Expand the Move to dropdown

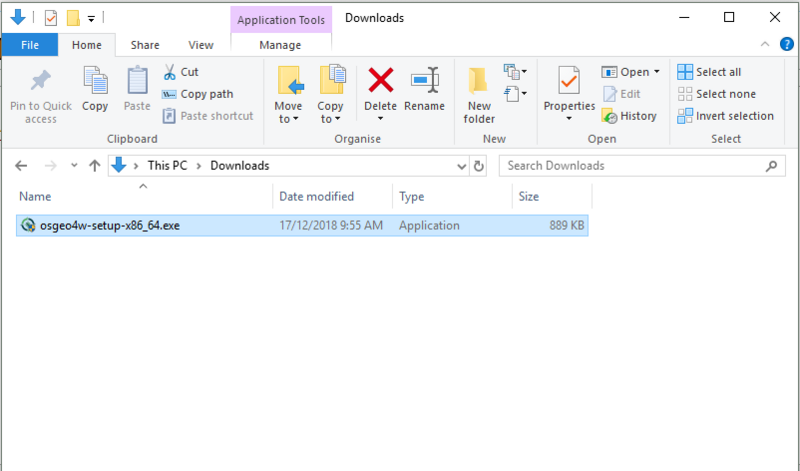(288, 119)
